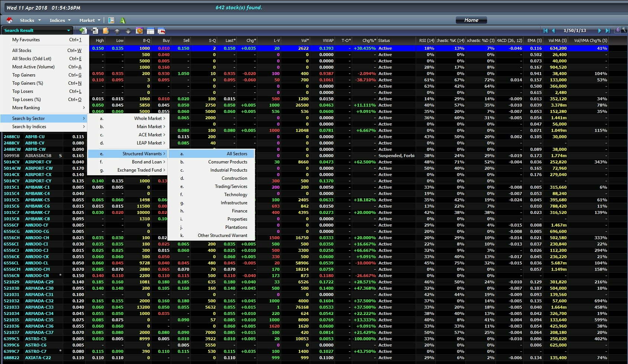Click the red house home icon

(x=9, y=20)
